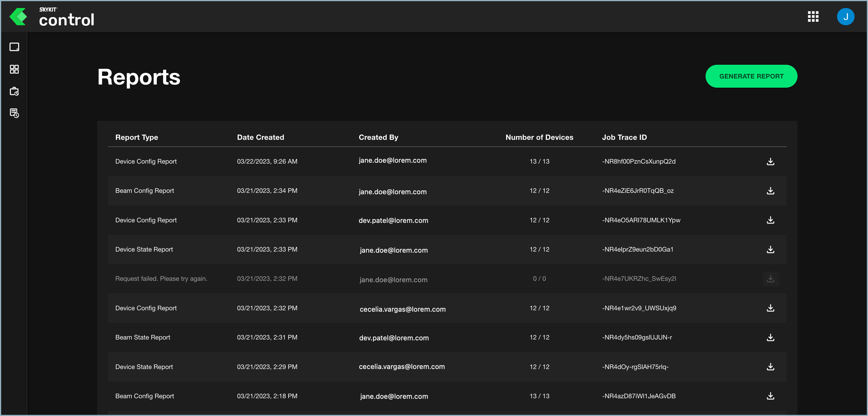Click dev.patel@lorem.com in Beam State row
Image resolution: width=868 pixels, height=416 pixels.
(394, 338)
